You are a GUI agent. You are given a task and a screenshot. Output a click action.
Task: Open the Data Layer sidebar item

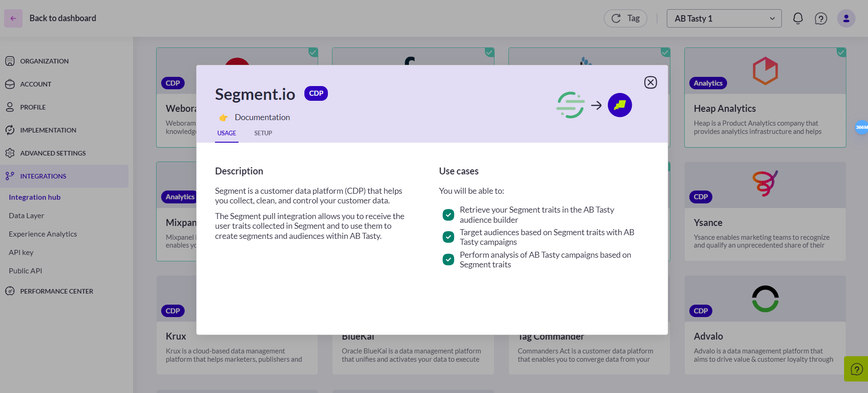click(27, 216)
